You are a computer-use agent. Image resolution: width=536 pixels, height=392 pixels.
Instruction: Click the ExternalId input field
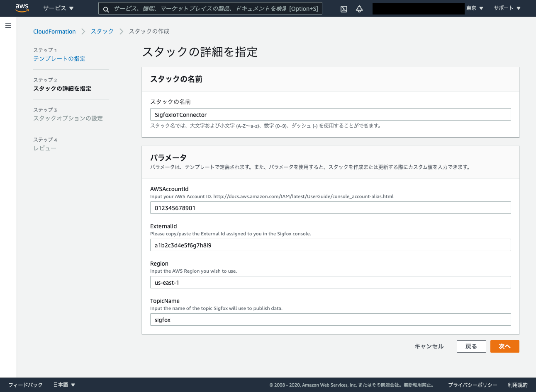click(x=330, y=245)
